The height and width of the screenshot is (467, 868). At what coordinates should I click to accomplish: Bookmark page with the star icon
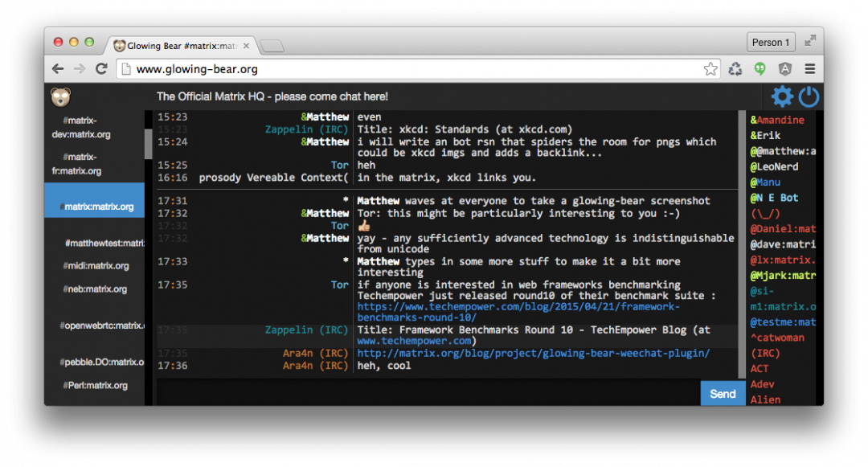[710, 69]
